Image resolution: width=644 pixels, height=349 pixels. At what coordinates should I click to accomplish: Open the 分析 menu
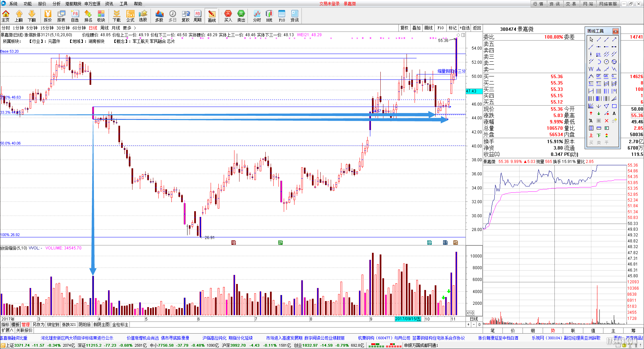click(57, 4)
